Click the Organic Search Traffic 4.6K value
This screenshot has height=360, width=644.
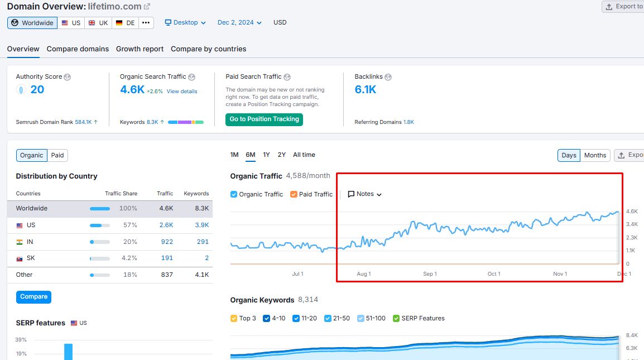coord(132,89)
